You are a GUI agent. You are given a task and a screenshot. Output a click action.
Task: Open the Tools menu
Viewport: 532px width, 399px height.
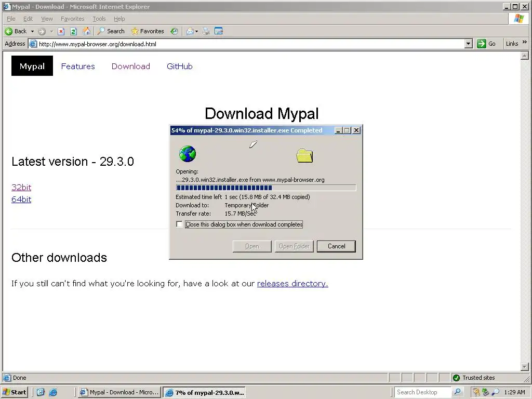99,19
